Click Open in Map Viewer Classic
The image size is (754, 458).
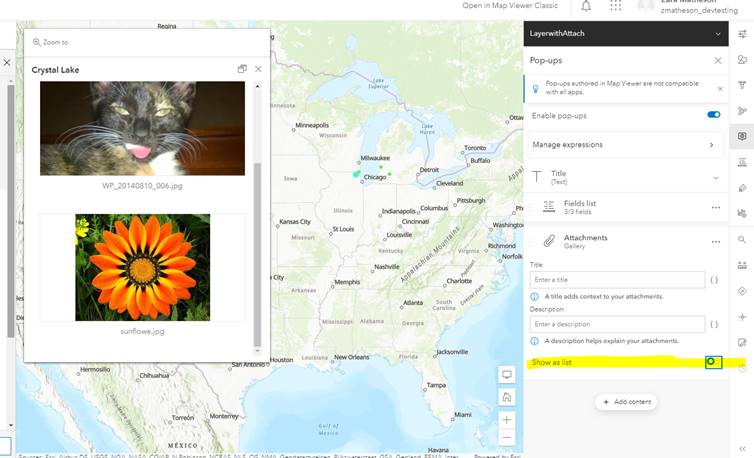point(510,5)
